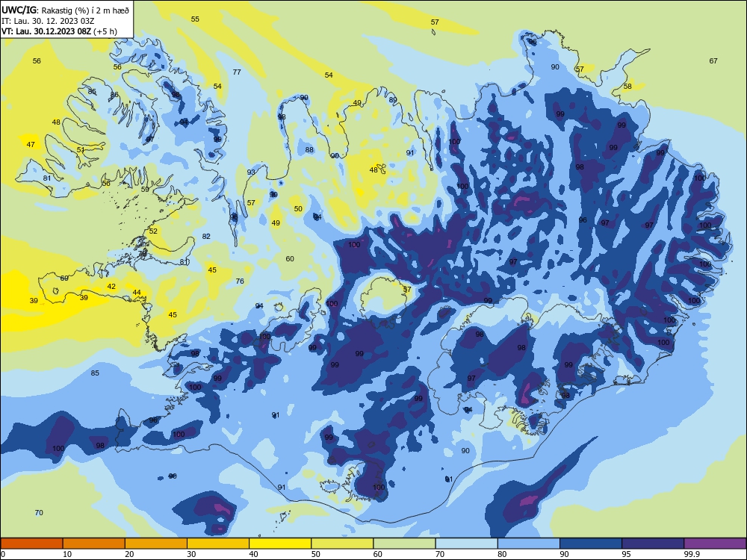Select the bright yellow 40–50 legend swatch

click(x=280, y=544)
